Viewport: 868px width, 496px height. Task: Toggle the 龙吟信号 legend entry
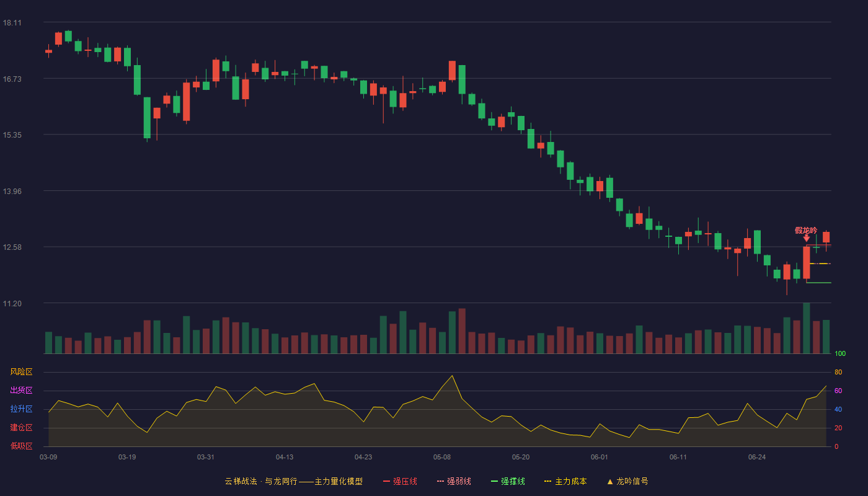pyautogui.click(x=627, y=481)
